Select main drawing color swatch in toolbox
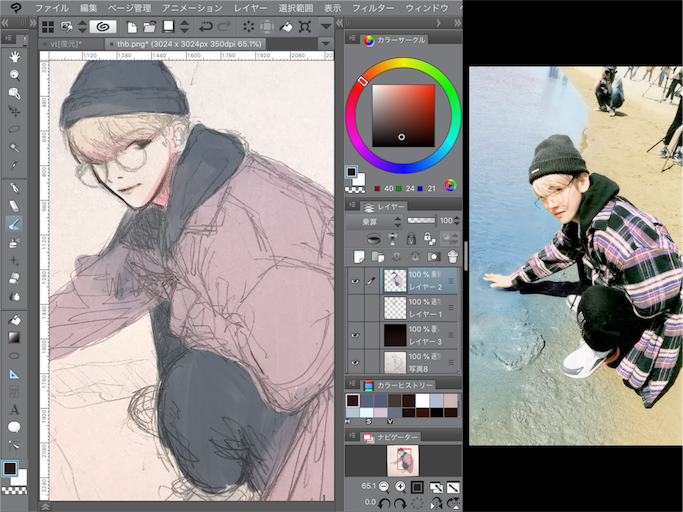Image resolution: width=683 pixels, height=512 pixels. (x=10, y=469)
